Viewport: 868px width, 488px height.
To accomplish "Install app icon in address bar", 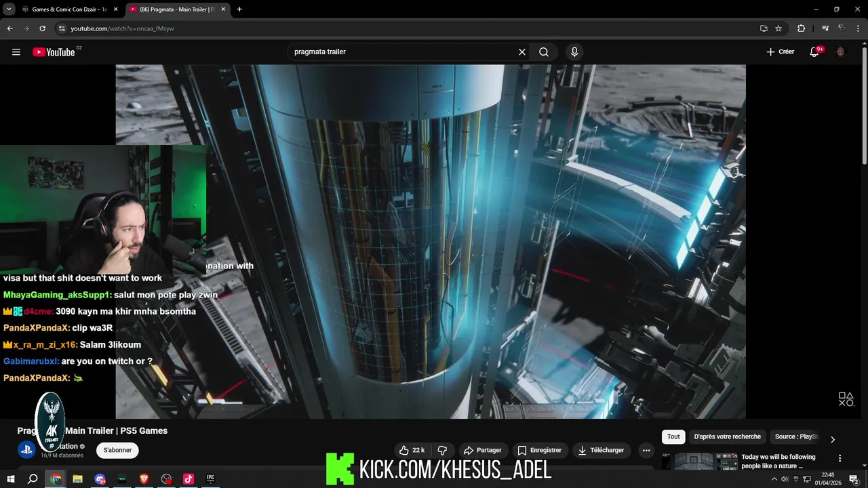I will 764,28.
